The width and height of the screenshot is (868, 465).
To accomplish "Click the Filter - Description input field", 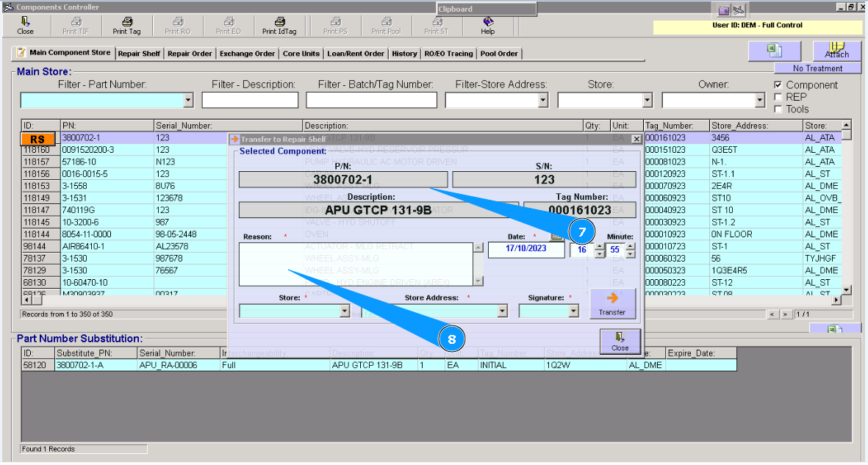I will tap(250, 100).
